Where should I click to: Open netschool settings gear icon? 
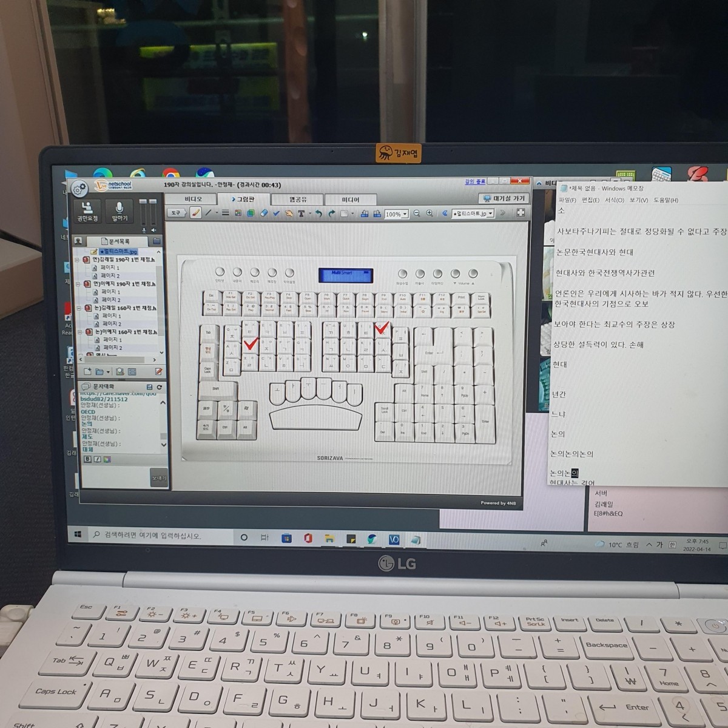(79, 189)
